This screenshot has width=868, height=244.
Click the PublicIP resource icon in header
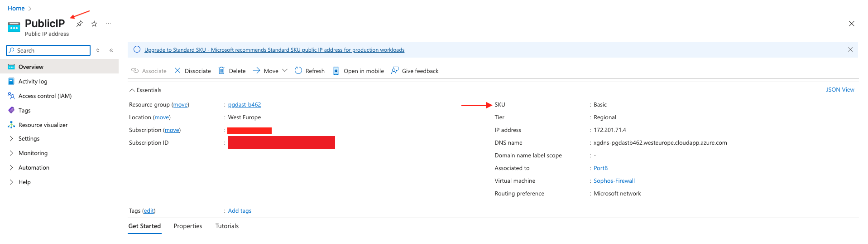14,27
